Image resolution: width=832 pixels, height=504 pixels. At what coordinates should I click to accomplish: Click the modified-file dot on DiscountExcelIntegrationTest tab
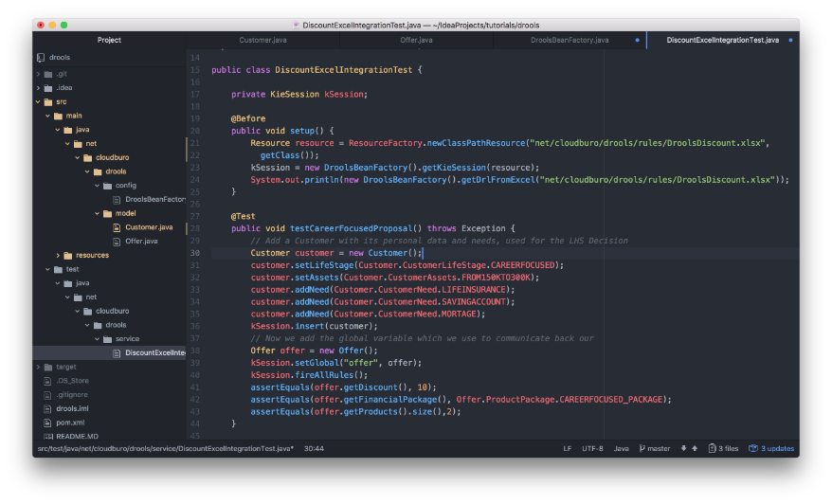pyautogui.click(x=790, y=40)
